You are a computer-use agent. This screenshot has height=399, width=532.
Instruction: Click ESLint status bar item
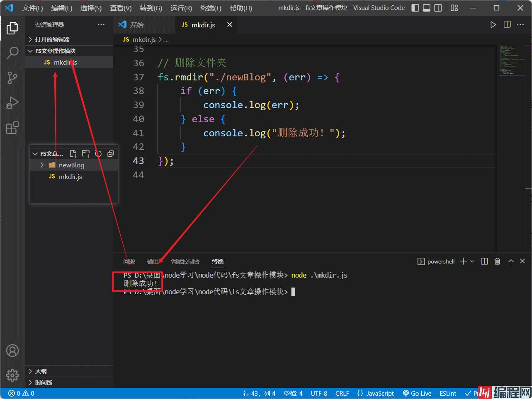pos(448,393)
